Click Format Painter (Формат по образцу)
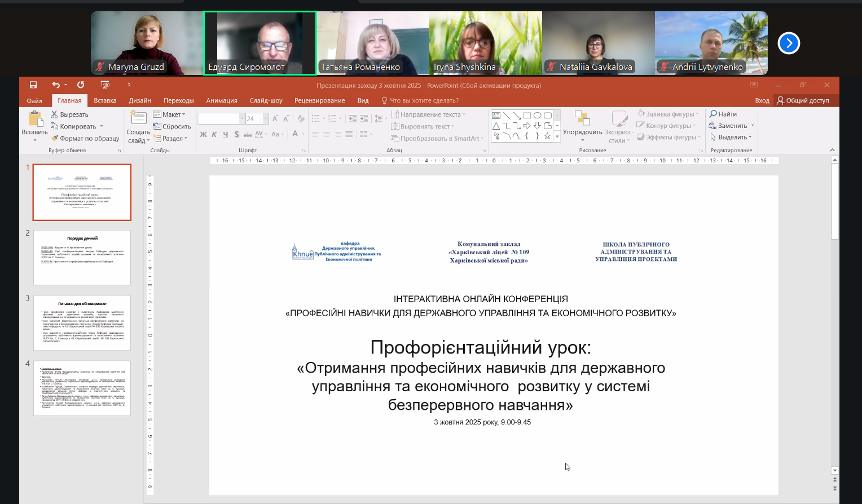The image size is (862, 504). click(85, 138)
